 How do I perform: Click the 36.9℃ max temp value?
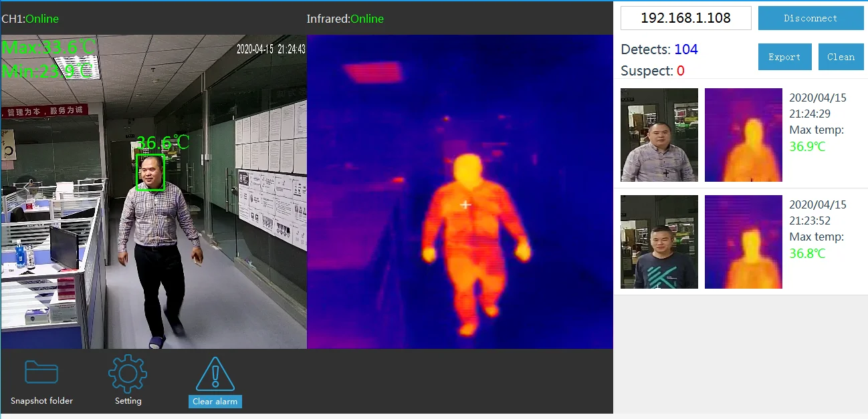point(807,146)
